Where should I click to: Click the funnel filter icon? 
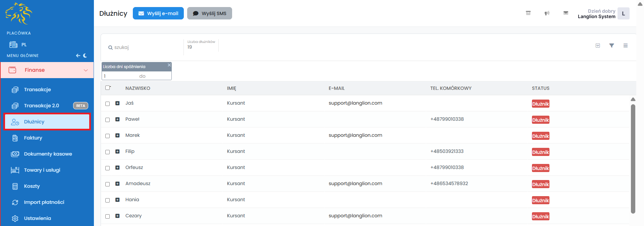click(611, 46)
